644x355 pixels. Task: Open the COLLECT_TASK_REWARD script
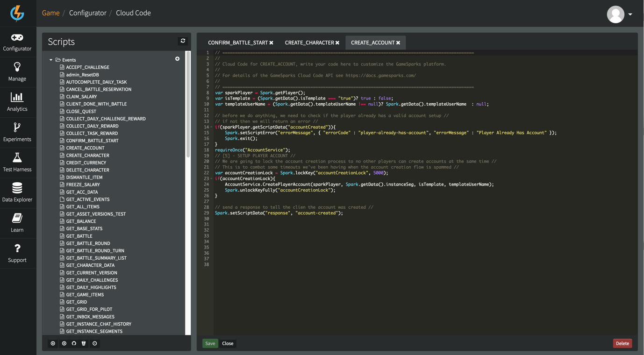[92, 133]
